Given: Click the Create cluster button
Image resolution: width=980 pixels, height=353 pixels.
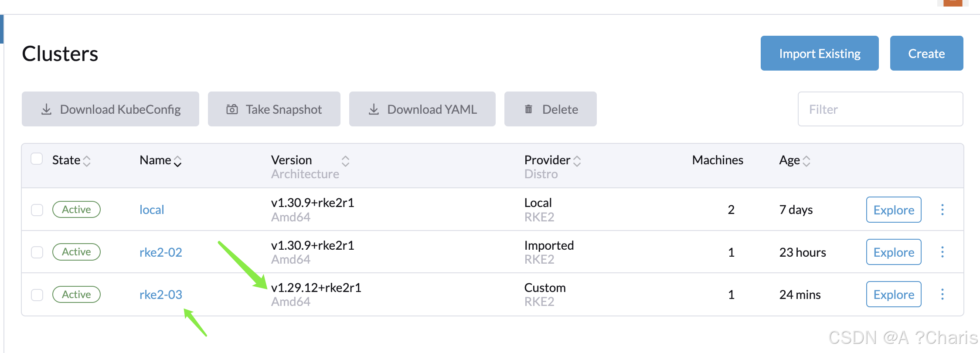Looking at the screenshot, I should point(926,53).
